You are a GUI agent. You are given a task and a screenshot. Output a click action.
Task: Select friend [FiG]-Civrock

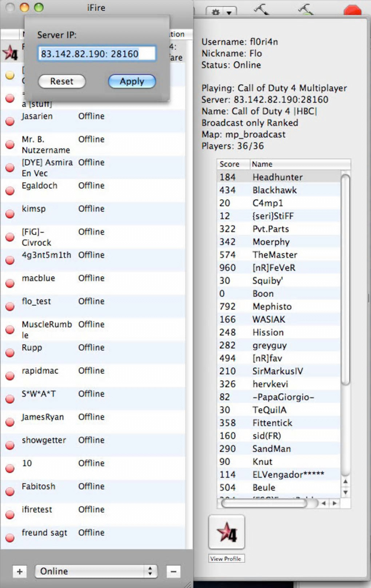[93, 237]
